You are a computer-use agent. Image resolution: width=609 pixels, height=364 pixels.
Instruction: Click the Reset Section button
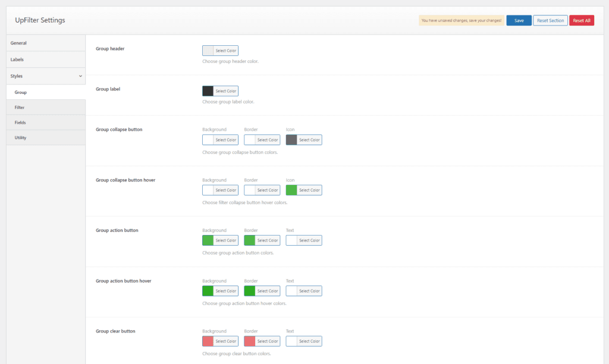[550, 20]
